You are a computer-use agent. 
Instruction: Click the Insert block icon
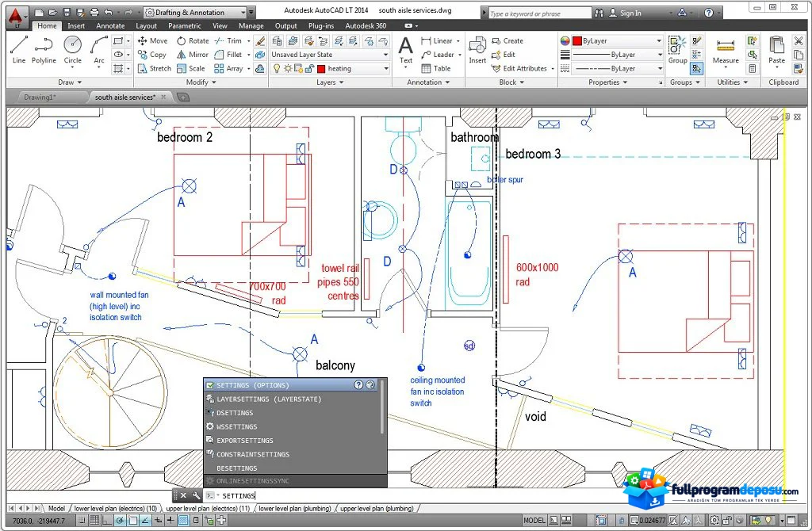(477, 50)
